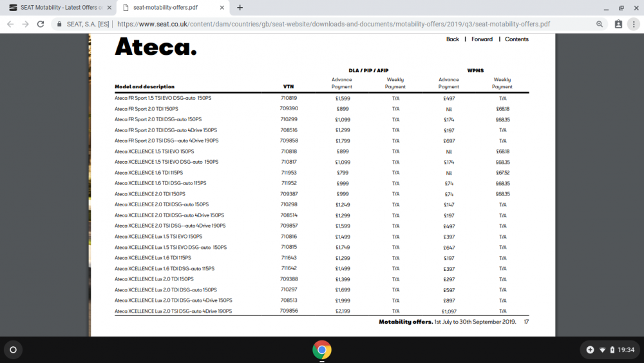Click WPMS advance payment £647
644x363 pixels.
[x=449, y=248]
